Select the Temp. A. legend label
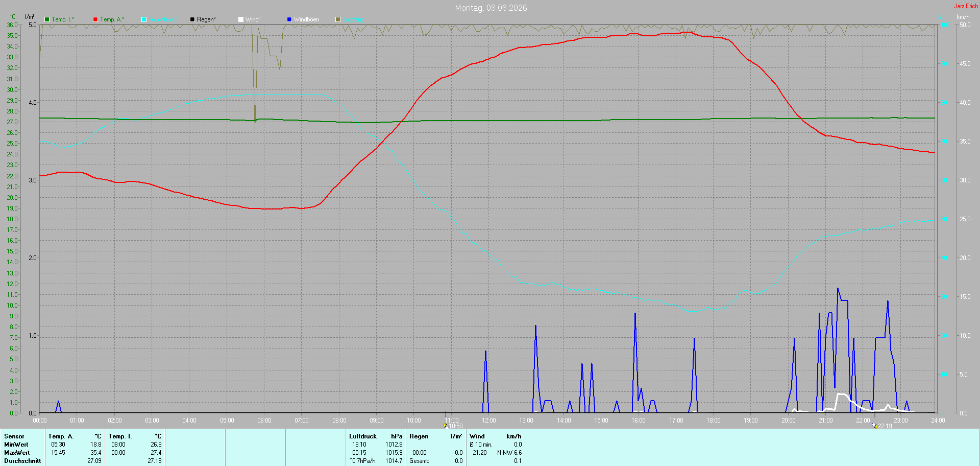Screen dimensions: 980x466 click(x=112, y=19)
